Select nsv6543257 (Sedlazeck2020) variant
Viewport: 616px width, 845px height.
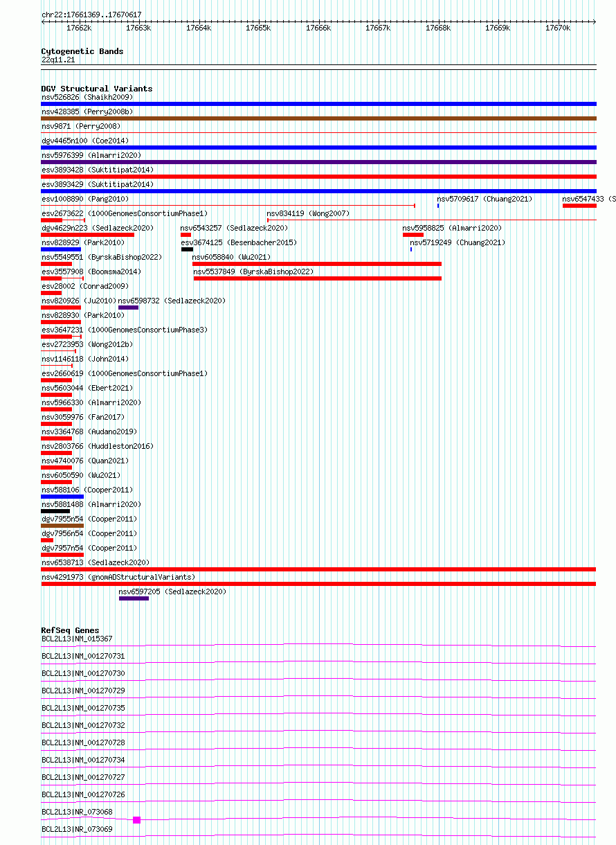click(x=234, y=228)
